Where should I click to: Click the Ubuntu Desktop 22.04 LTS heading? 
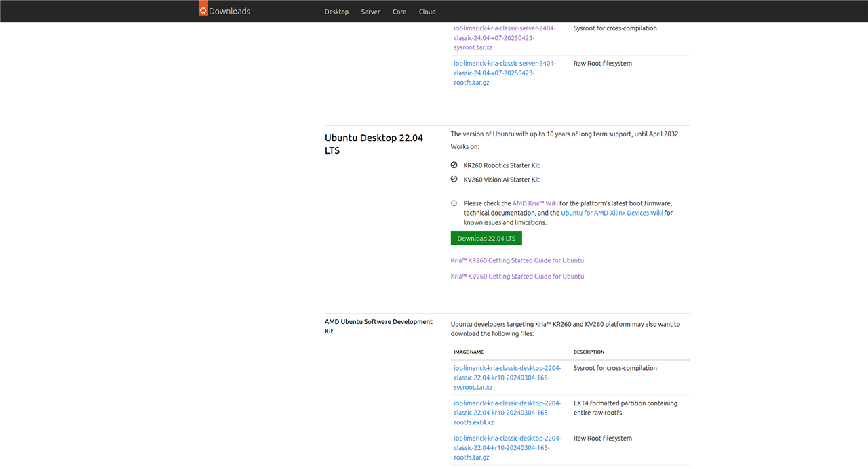[374, 144]
